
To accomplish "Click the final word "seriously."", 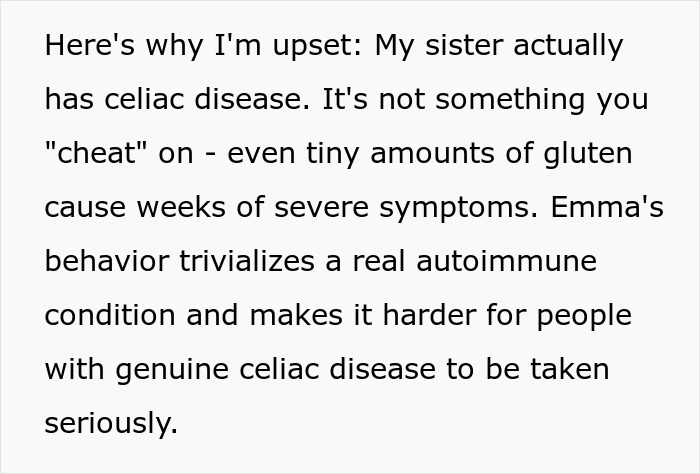I will coord(112,425).
